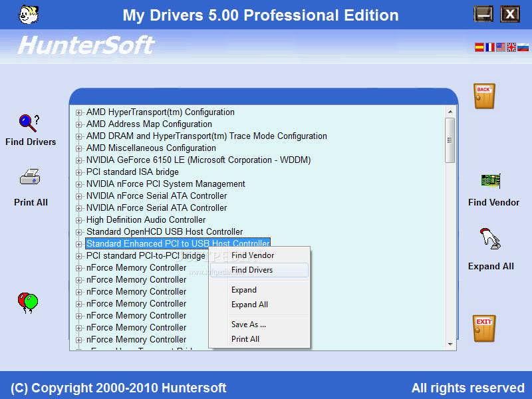The image size is (532, 399).
Task: Select AMD DRAM and HyperTransport(tm) Trace Mode Configuration
Action: [206, 136]
